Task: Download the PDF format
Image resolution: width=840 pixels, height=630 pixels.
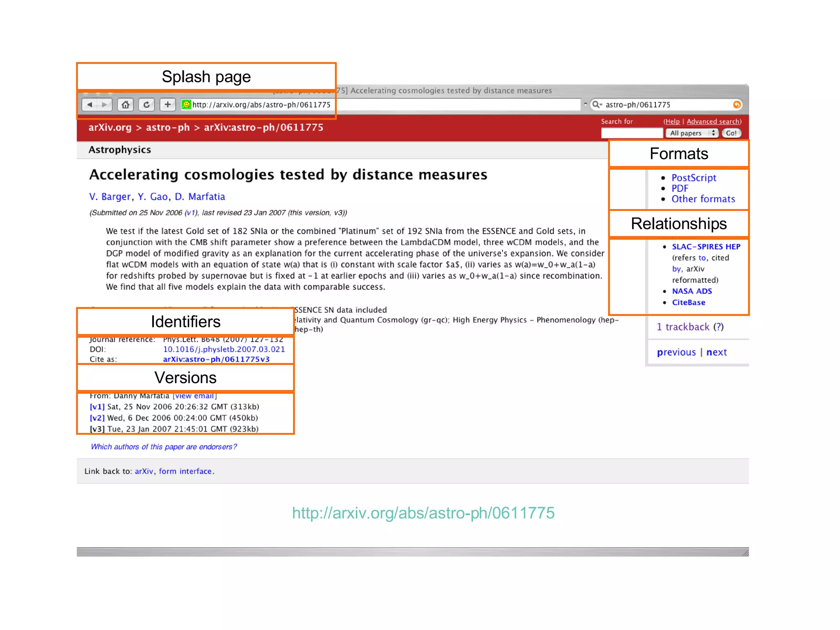Action: (x=680, y=188)
